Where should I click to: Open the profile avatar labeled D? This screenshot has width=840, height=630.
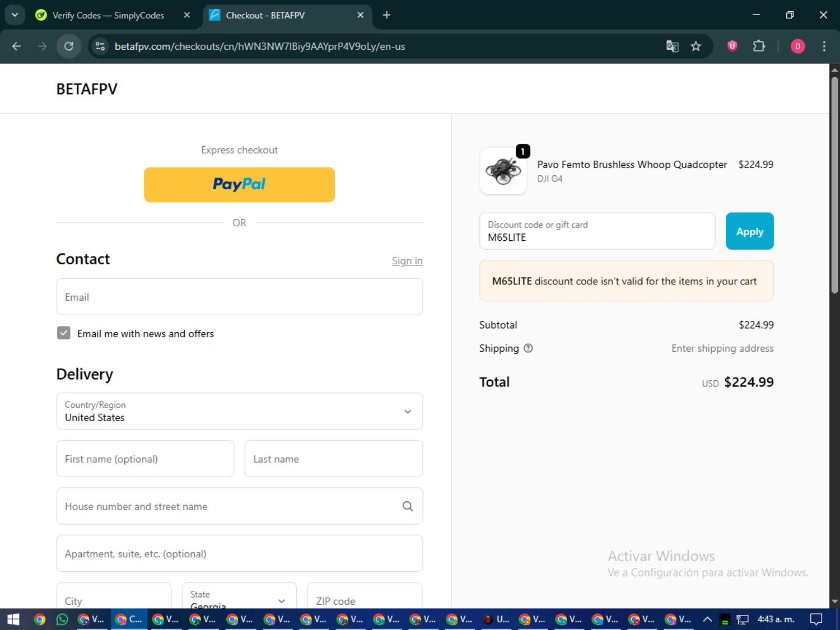click(797, 46)
